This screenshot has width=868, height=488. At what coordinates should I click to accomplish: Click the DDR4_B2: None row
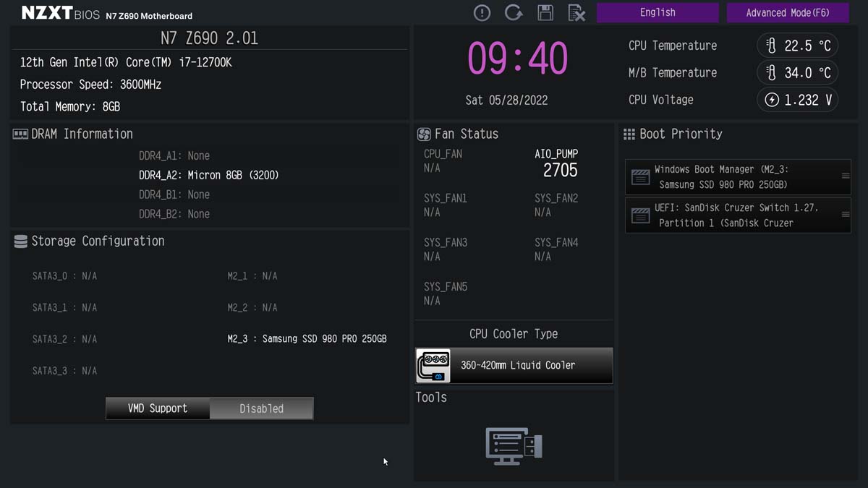(174, 214)
